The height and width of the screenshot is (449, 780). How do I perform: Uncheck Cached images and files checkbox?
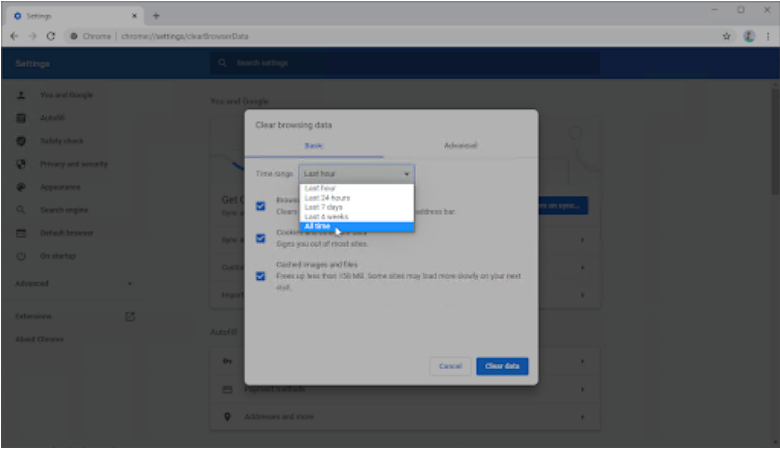[x=260, y=276]
